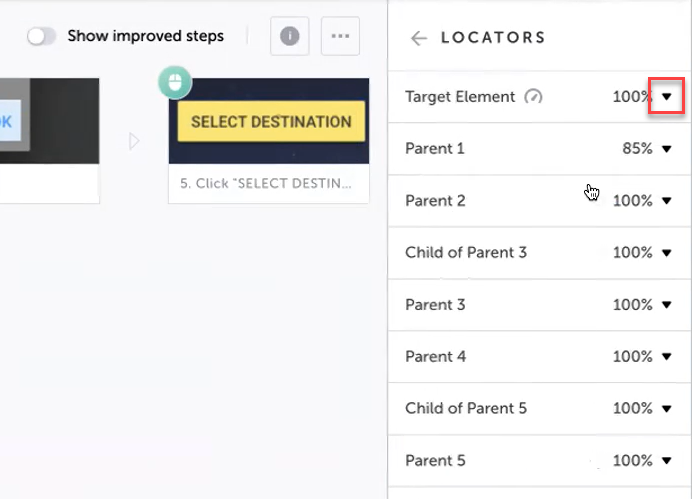Expand the Parent 3 dropdown arrow
The image size is (692, 499).
[667, 305]
